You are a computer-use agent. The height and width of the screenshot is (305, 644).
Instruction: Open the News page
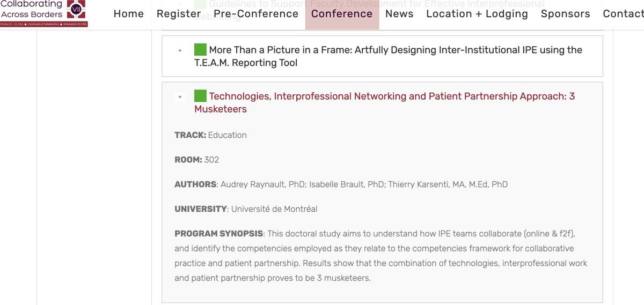tap(399, 14)
